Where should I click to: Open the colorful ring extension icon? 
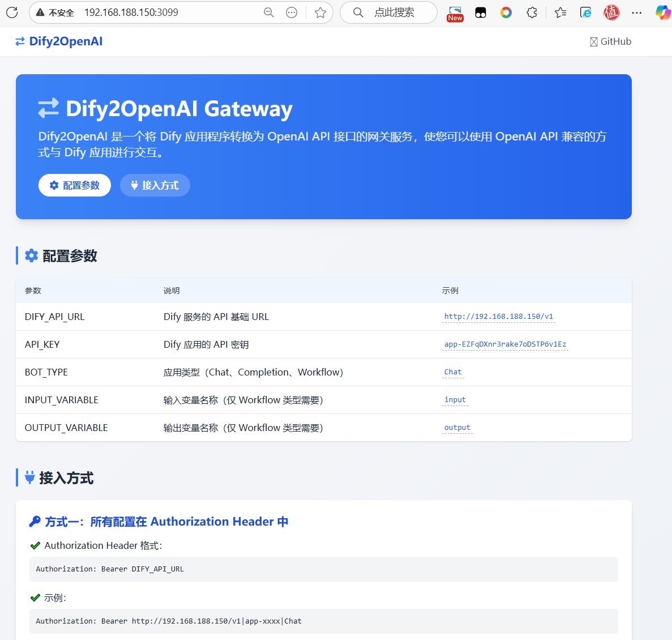click(506, 12)
